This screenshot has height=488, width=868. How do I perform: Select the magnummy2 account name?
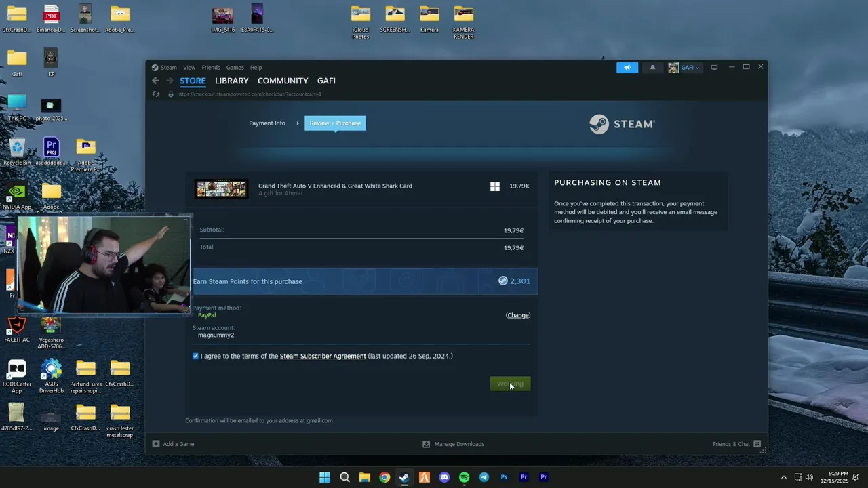(216, 335)
